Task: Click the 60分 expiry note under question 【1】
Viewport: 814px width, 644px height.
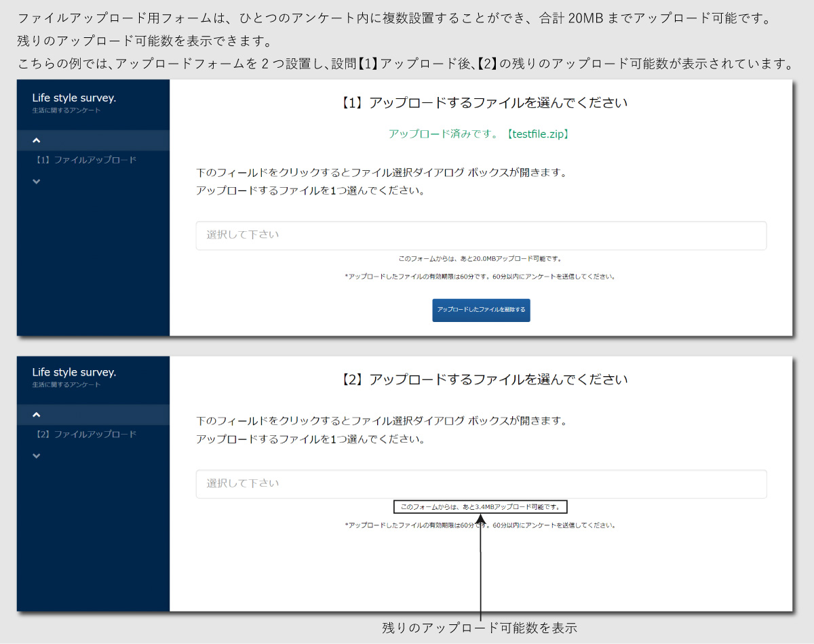Action: (x=480, y=277)
